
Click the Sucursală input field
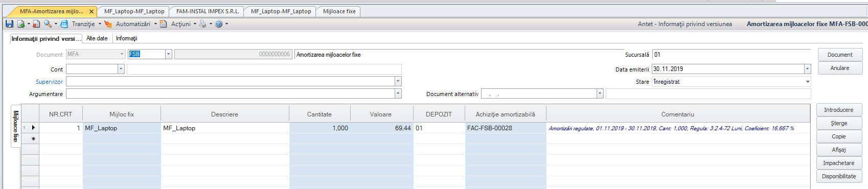click(x=732, y=55)
